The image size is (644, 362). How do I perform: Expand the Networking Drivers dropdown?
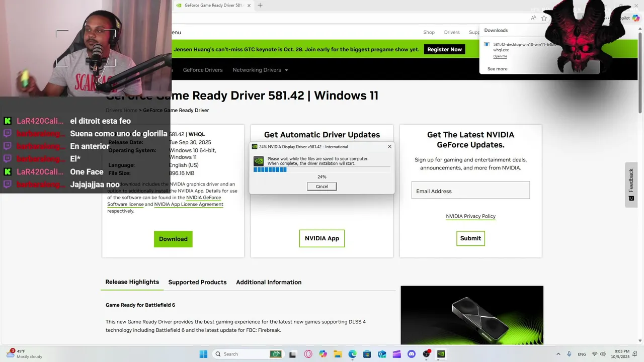260,70
